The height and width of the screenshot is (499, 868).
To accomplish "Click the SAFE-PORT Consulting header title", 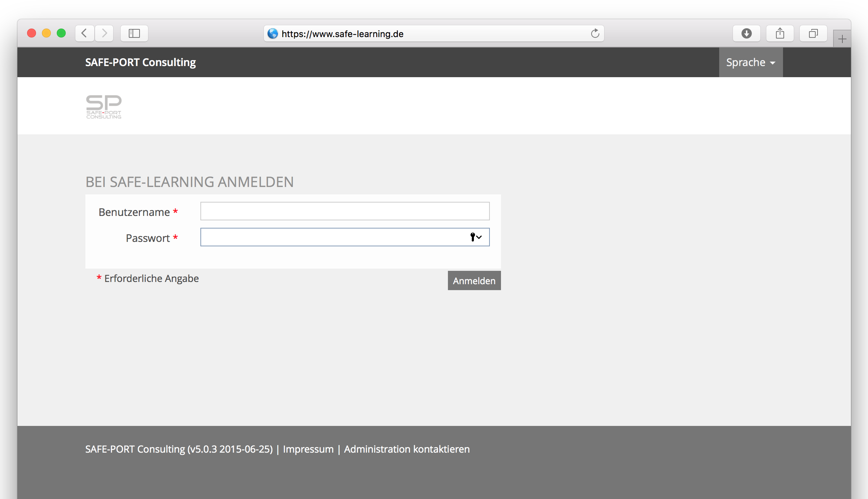I will pyautogui.click(x=141, y=62).
